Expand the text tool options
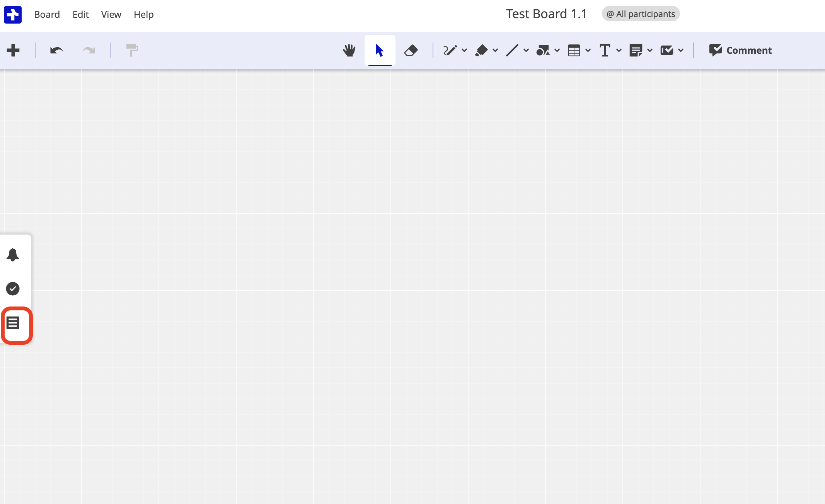The image size is (825, 504). (x=619, y=50)
